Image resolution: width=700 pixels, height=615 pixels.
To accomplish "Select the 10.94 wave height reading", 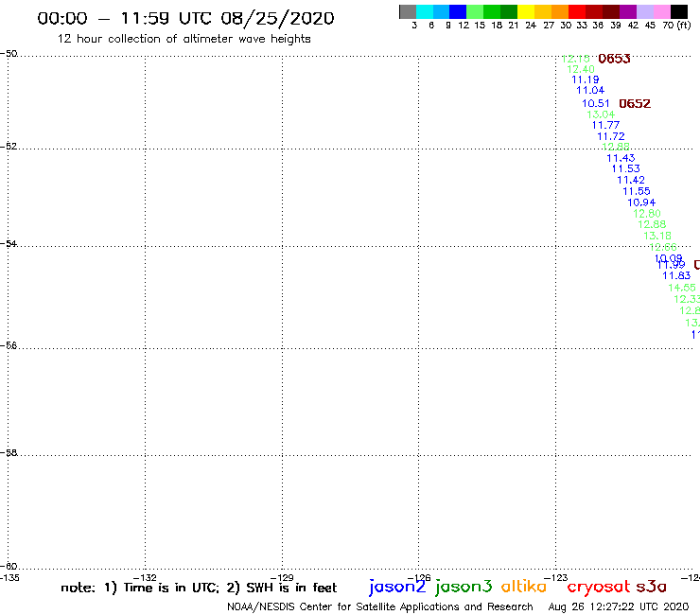I will click(641, 202).
